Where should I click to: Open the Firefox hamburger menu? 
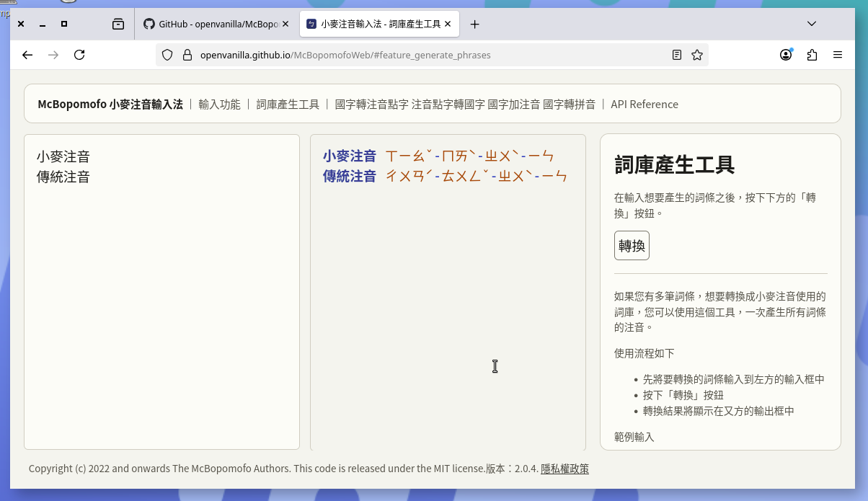pos(838,55)
